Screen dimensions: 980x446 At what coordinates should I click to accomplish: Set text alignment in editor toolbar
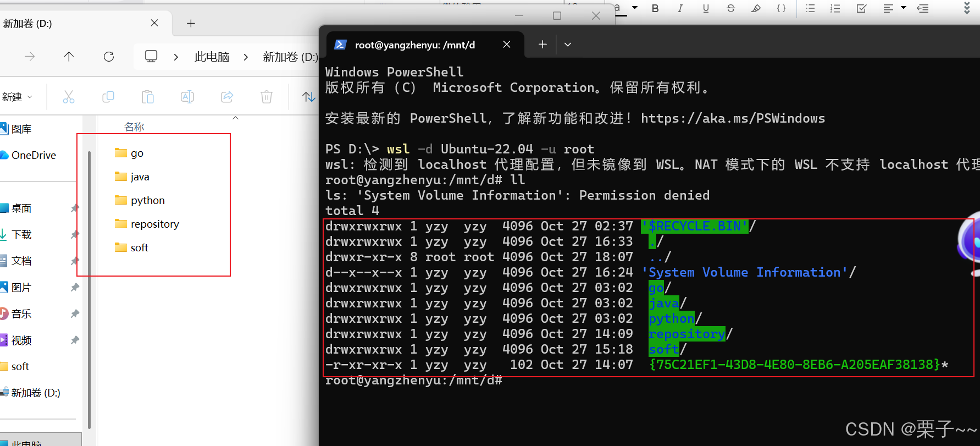point(888,8)
